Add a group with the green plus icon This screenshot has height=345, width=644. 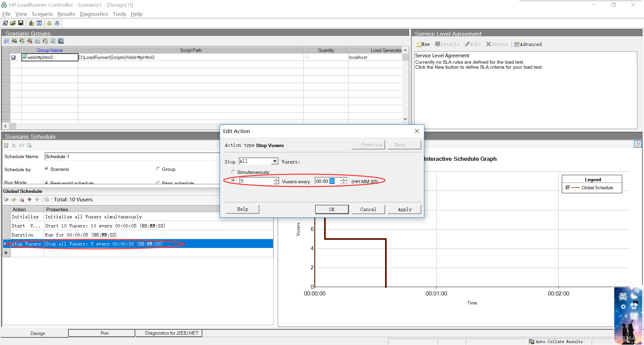tap(22, 41)
